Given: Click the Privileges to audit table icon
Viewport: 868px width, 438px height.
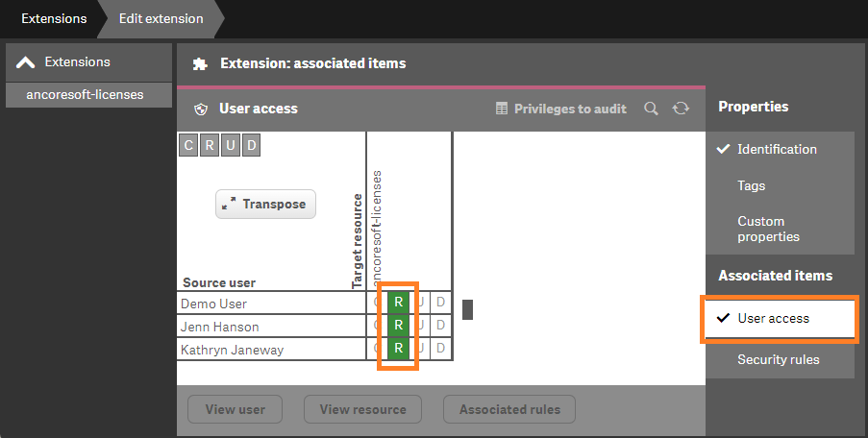Looking at the screenshot, I should click(x=502, y=109).
